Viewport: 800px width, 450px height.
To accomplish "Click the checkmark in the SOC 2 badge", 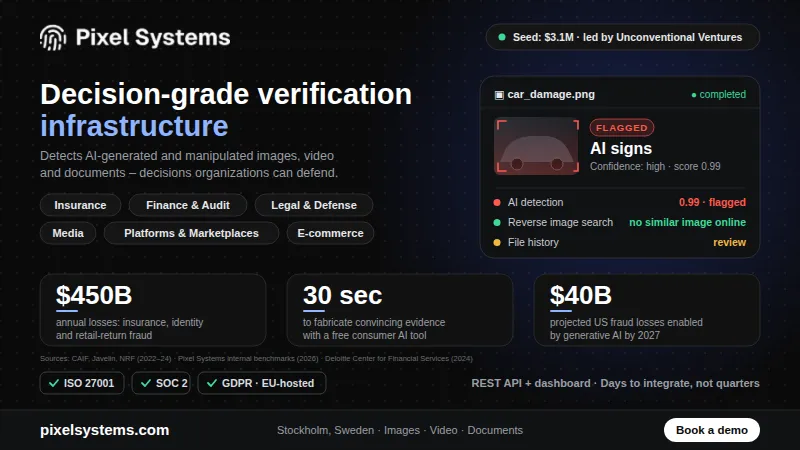I will pos(146,383).
